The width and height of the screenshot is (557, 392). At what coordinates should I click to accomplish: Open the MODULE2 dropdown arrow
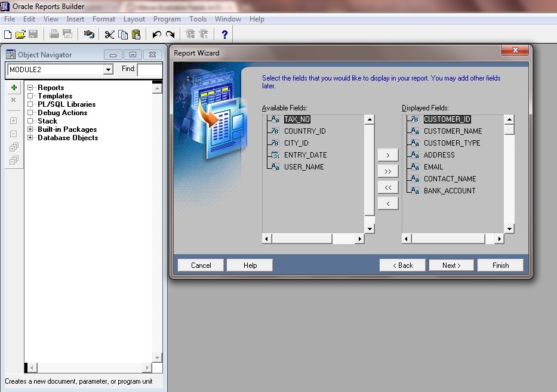[x=108, y=69]
